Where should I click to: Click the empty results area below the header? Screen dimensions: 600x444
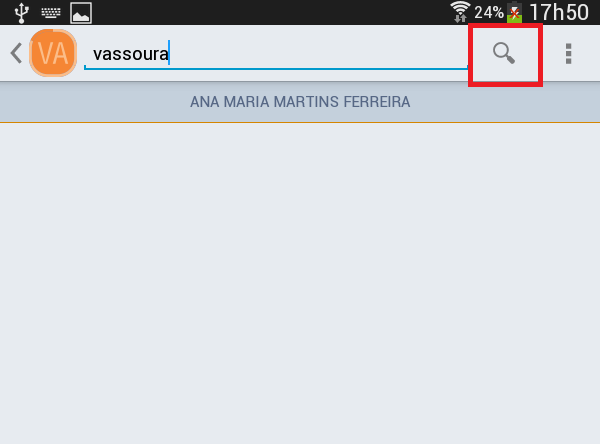(x=300, y=283)
